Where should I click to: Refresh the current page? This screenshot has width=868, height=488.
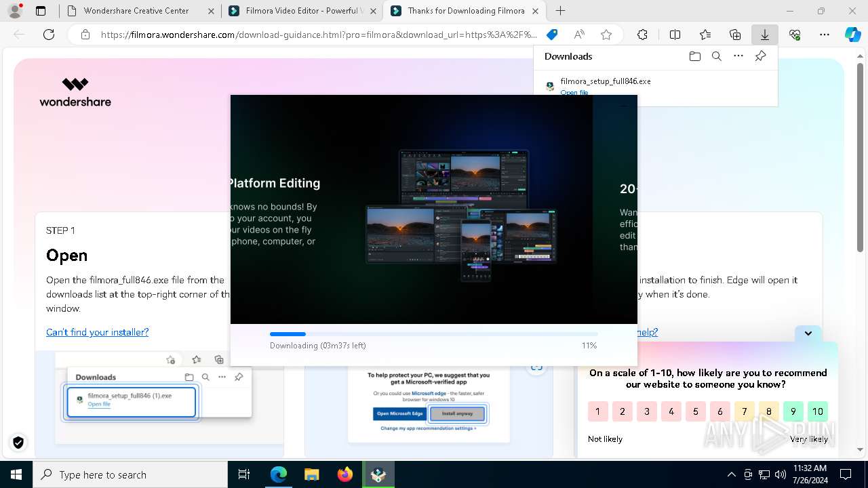49,35
